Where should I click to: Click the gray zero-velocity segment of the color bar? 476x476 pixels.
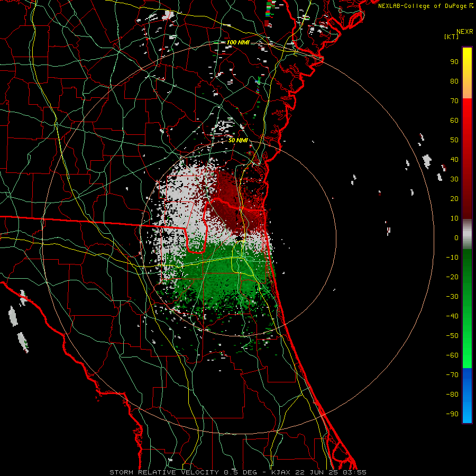pyautogui.click(x=467, y=234)
